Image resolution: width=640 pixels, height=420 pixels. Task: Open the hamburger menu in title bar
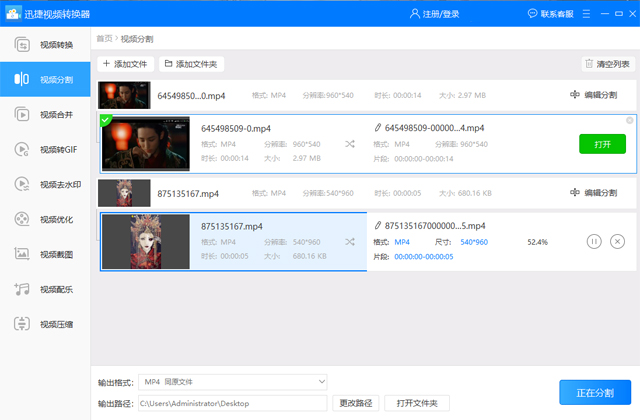pyautogui.click(x=587, y=14)
